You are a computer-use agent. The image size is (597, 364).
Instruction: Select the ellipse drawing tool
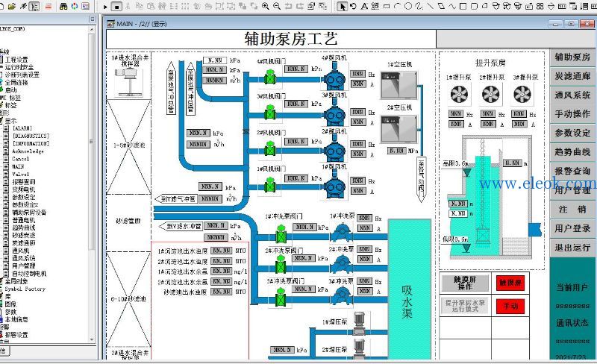pos(408,6)
